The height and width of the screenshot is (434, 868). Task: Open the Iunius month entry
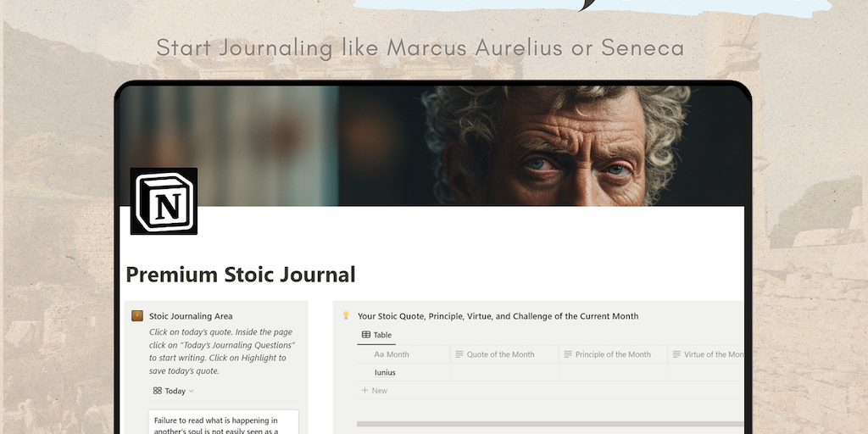385,372
